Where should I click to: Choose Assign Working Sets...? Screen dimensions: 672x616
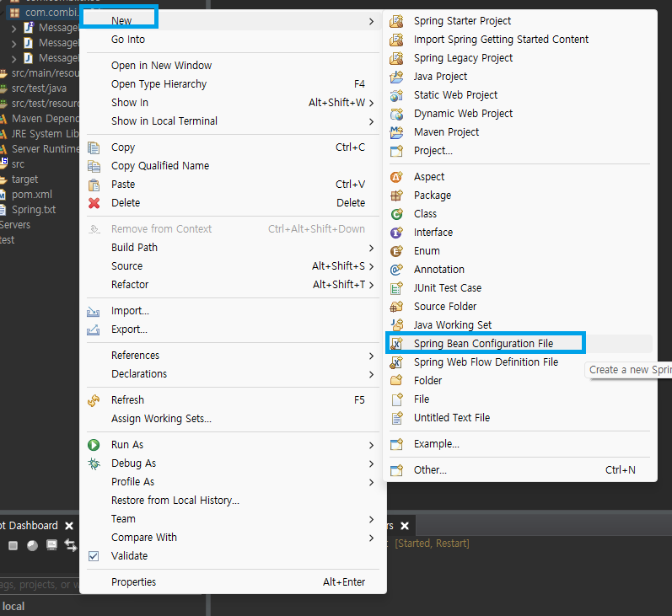coord(234,419)
